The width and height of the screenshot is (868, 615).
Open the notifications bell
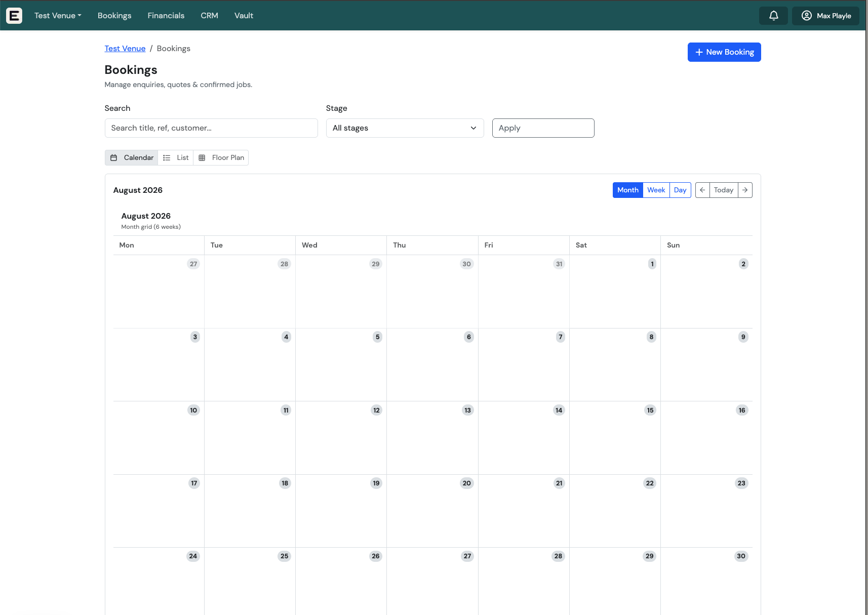click(x=773, y=16)
